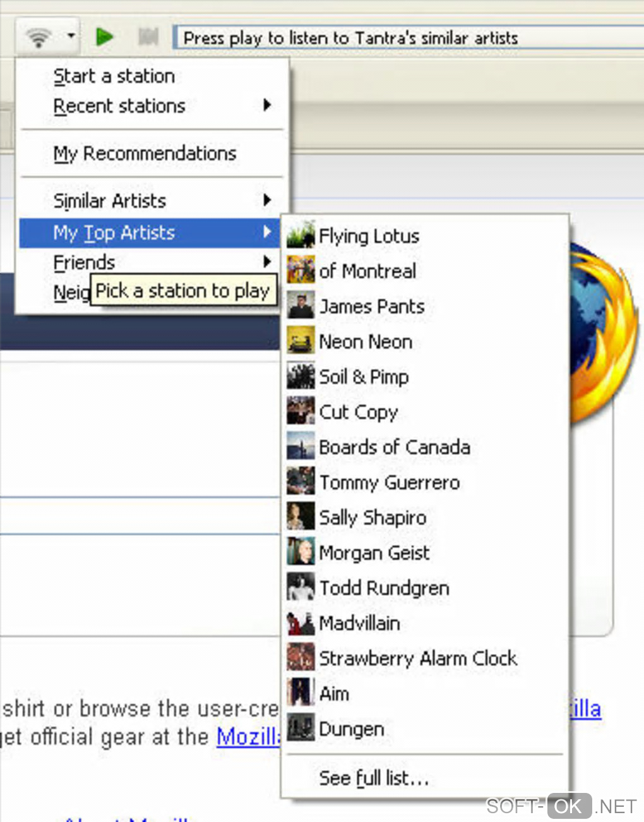
Task: Click the now-playing status text field
Action: 409,38
